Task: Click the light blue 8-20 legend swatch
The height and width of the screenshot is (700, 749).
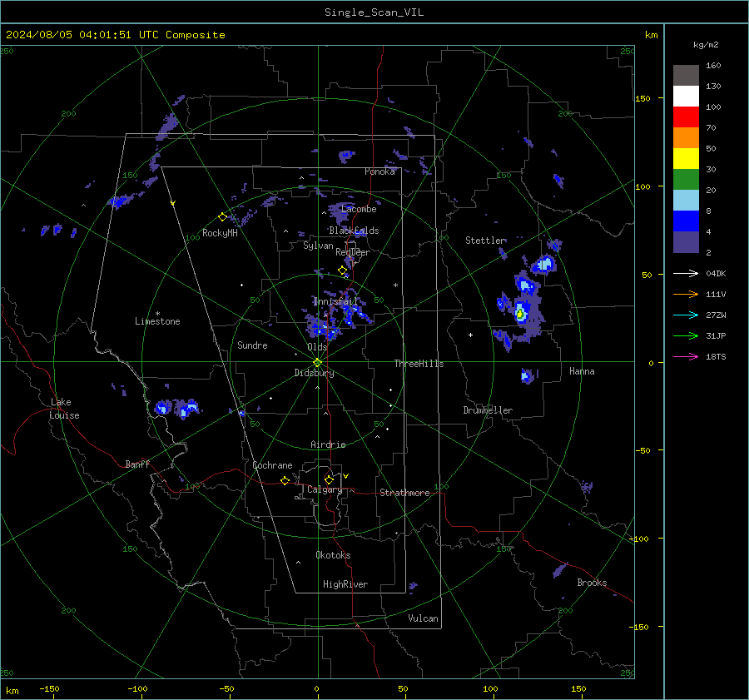Action: 686,201
